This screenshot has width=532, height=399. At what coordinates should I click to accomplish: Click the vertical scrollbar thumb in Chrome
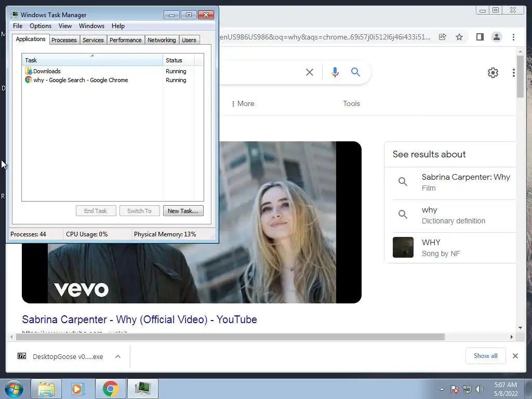(521, 76)
